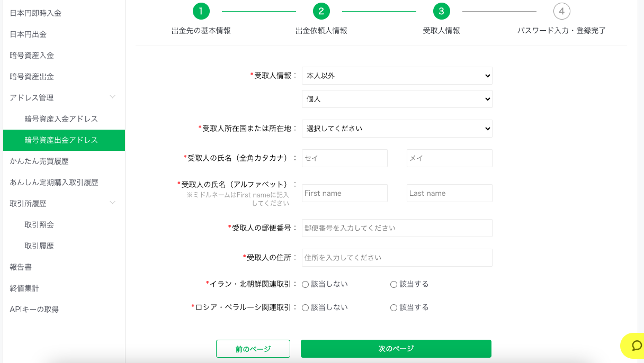Image resolution: width=644 pixels, height=363 pixels.
Task: Focus the メイ katakana name field
Action: tap(450, 158)
